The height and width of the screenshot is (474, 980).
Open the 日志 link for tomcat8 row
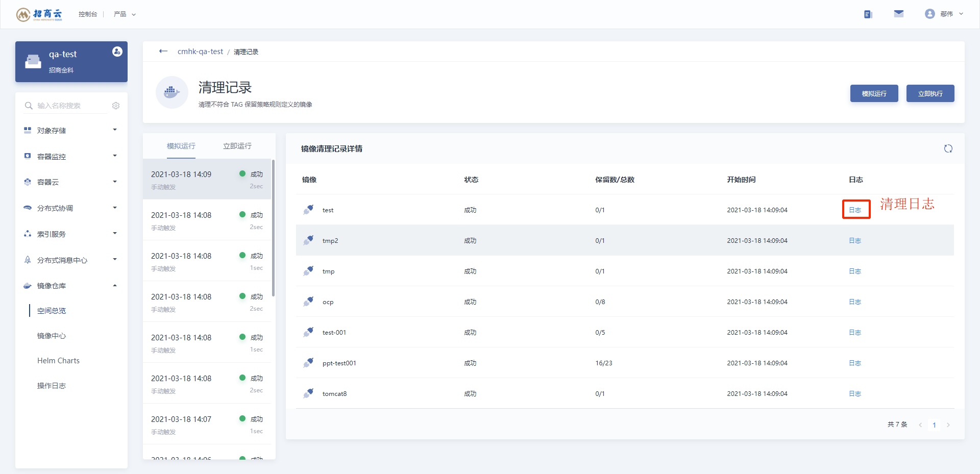[x=855, y=393]
